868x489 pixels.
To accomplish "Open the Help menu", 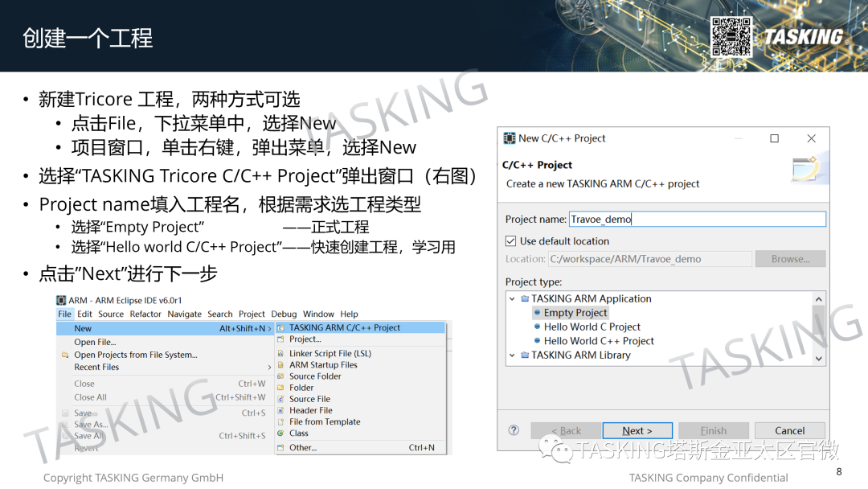I will pyautogui.click(x=349, y=314).
